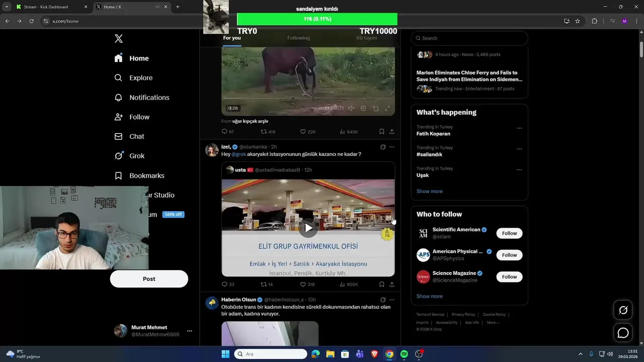Open the Terms of Service footer link
This screenshot has height=362, width=644.
point(430,315)
